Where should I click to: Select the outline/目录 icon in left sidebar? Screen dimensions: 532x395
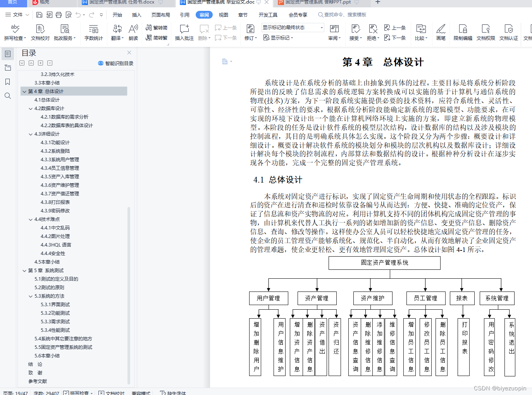pyautogui.click(x=8, y=54)
